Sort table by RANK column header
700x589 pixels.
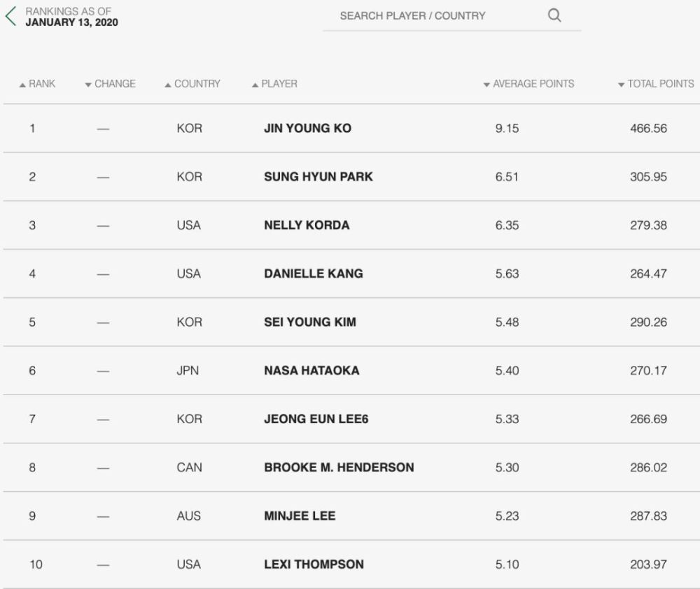point(42,84)
